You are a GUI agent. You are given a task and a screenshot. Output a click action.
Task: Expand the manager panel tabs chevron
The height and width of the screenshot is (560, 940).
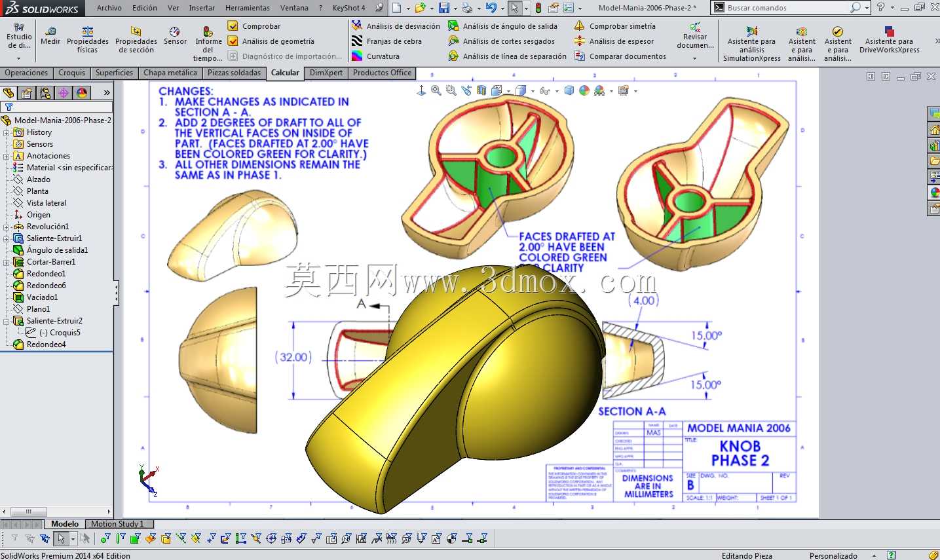click(106, 93)
